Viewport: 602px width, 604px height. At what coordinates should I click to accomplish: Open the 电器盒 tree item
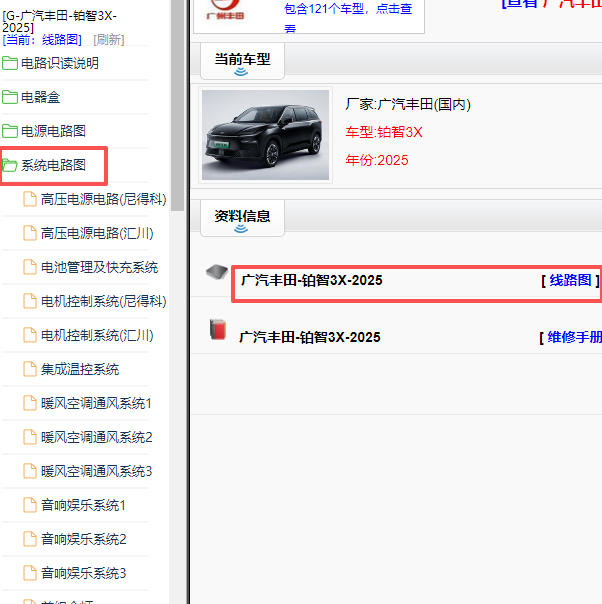coord(40,97)
